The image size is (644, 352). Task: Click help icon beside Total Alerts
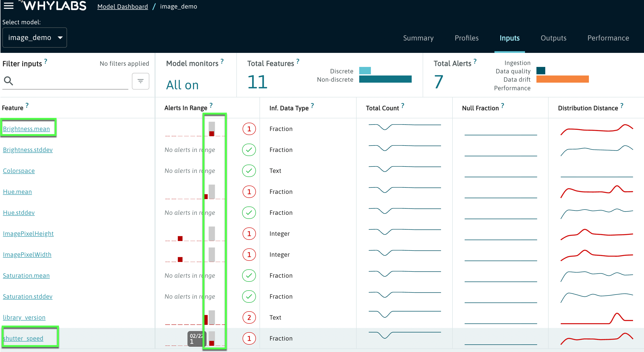click(475, 61)
